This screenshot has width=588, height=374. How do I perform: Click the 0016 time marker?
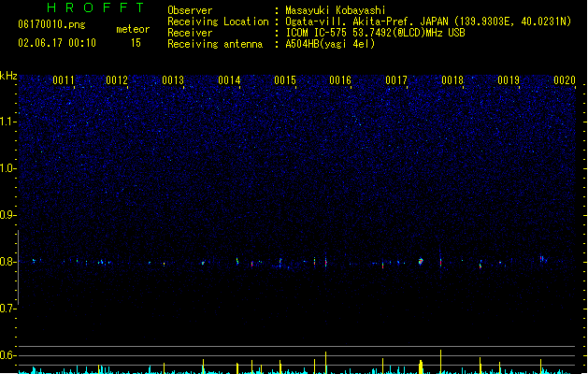(x=340, y=80)
